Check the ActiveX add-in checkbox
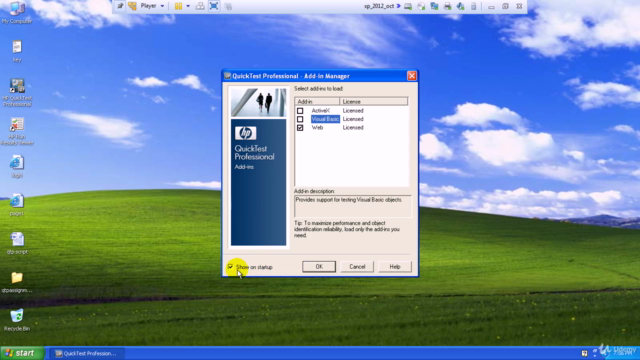The height and width of the screenshot is (360, 640). (300, 111)
